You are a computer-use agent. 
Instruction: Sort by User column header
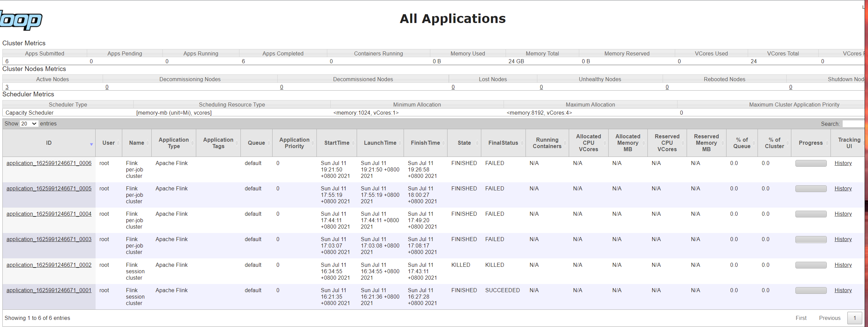tap(108, 143)
